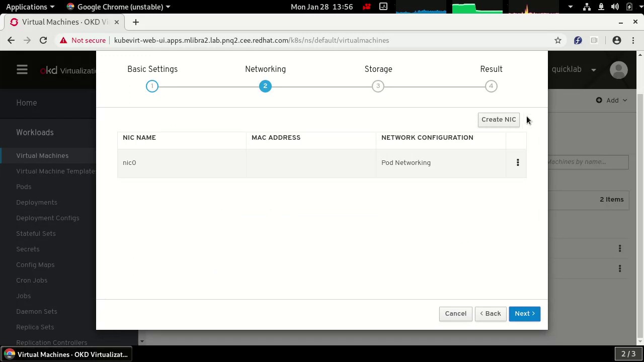Screen dimensions: 644x362
Task: Open Cron Jobs in sidebar
Action: point(32,280)
